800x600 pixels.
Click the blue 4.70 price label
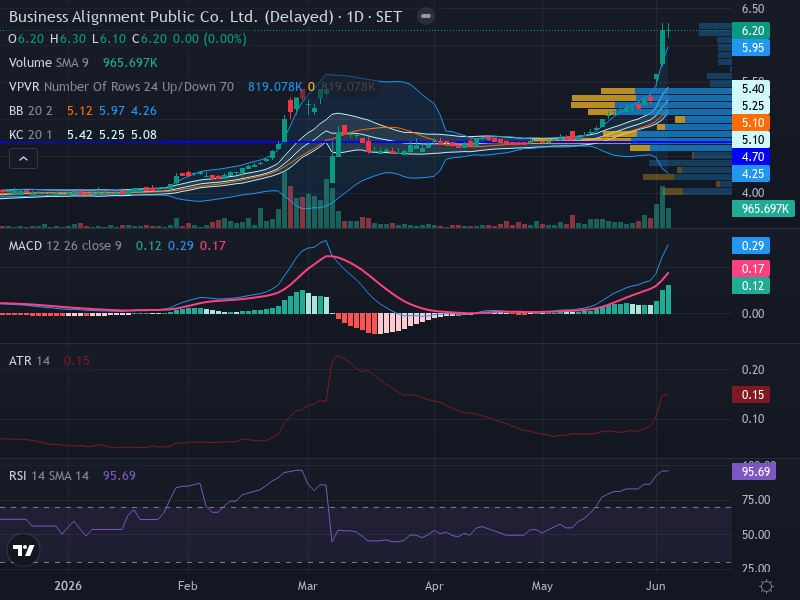click(751, 157)
